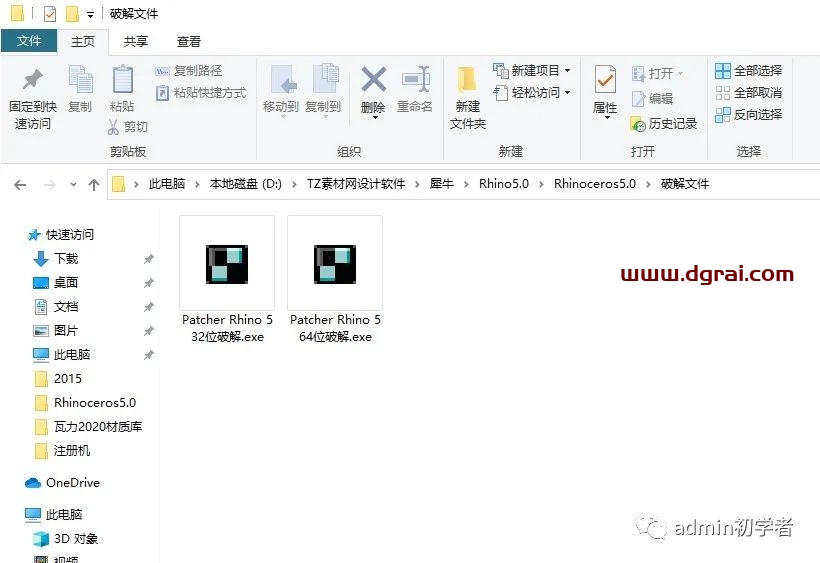This screenshot has height=563, width=820.
Task: Open the recent locations dropdown arrow
Action: point(73,185)
